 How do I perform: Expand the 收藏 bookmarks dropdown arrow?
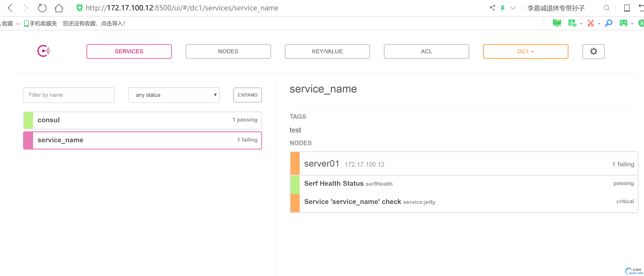(18, 24)
